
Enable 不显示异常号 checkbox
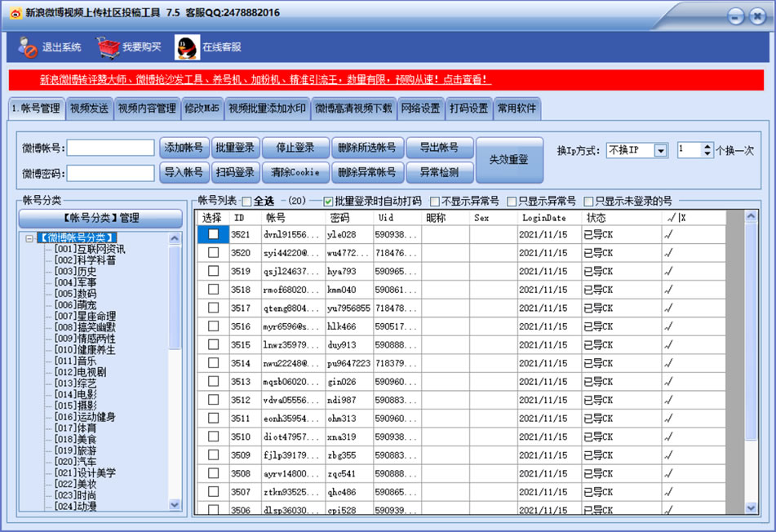[435, 202]
